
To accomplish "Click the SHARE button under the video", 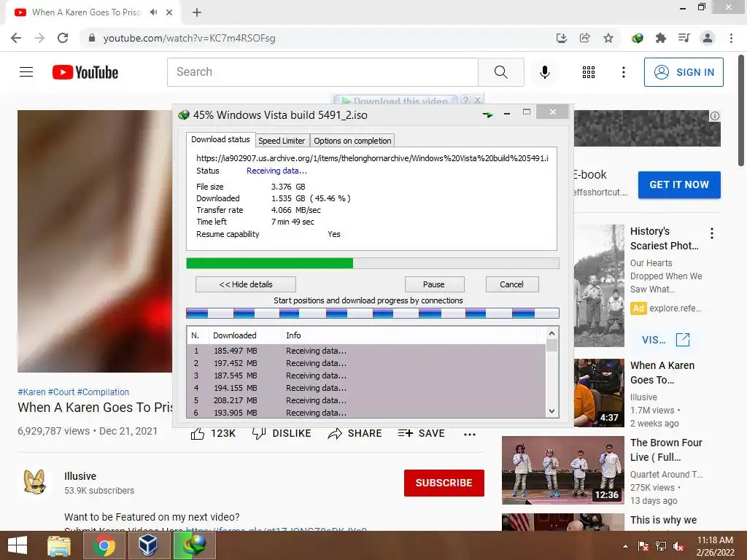I will (x=355, y=433).
